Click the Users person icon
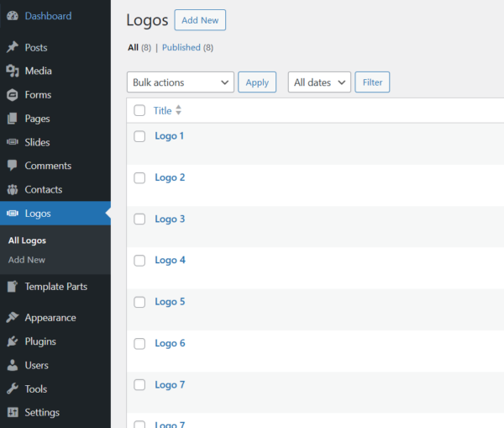The width and height of the screenshot is (504, 428). click(13, 365)
